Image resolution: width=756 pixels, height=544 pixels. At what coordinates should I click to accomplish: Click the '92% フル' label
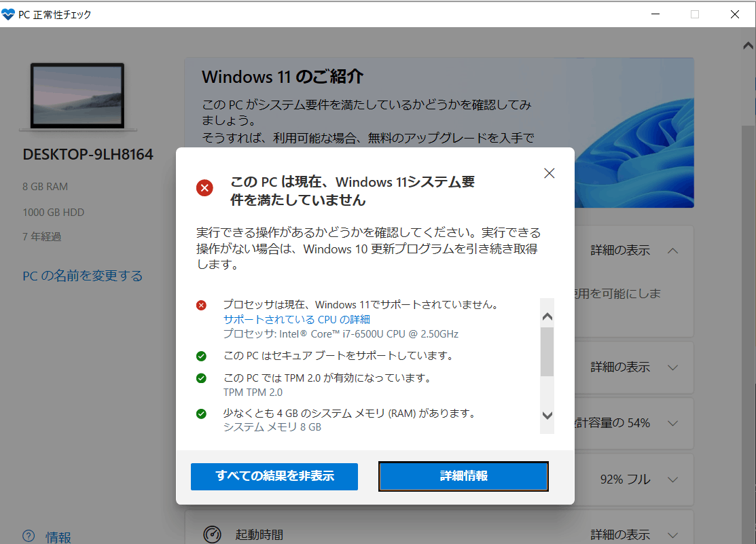[x=626, y=479]
